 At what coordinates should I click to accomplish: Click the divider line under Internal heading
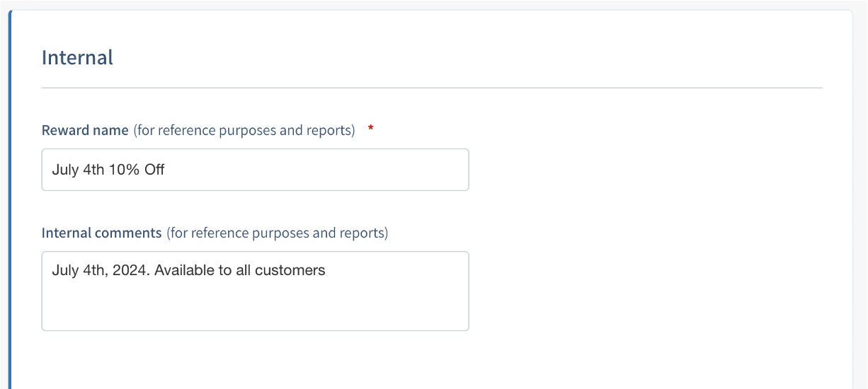pyautogui.click(x=432, y=88)
